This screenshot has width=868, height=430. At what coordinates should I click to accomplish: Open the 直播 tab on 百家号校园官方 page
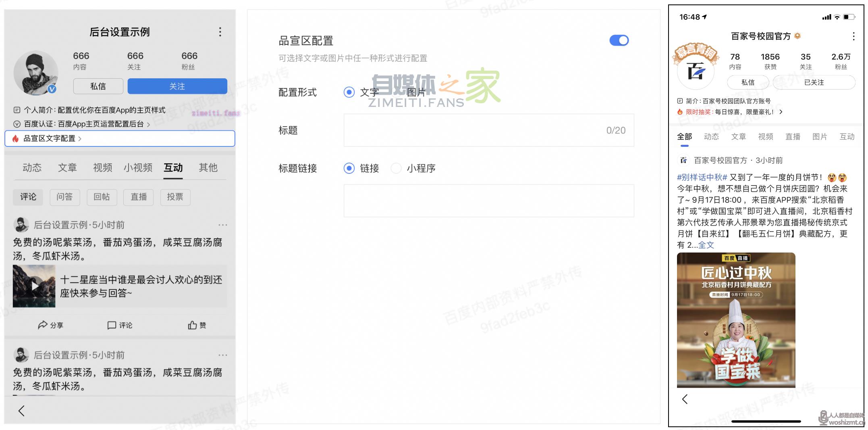click(x=793, y=137)
